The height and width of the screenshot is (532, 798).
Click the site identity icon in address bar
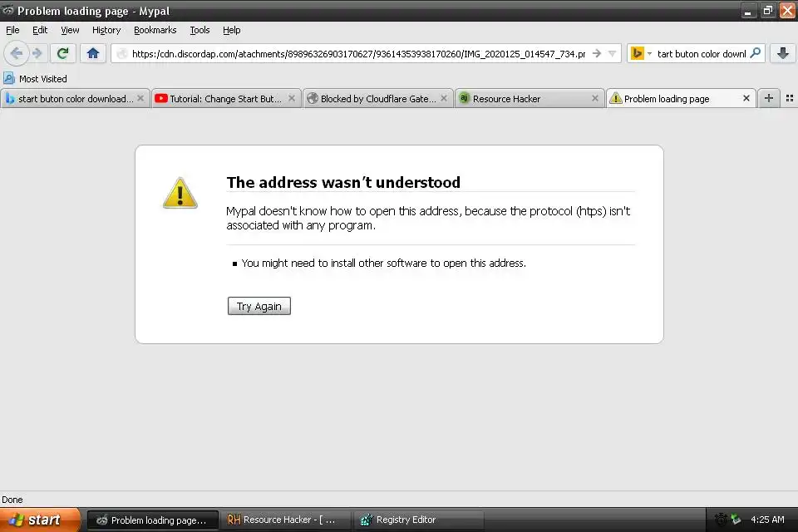tap(121, 53)
